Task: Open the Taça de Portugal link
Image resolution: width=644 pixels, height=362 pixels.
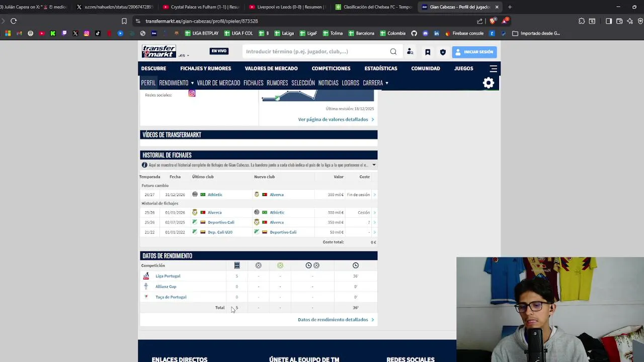Action: (x=171, y=297)
